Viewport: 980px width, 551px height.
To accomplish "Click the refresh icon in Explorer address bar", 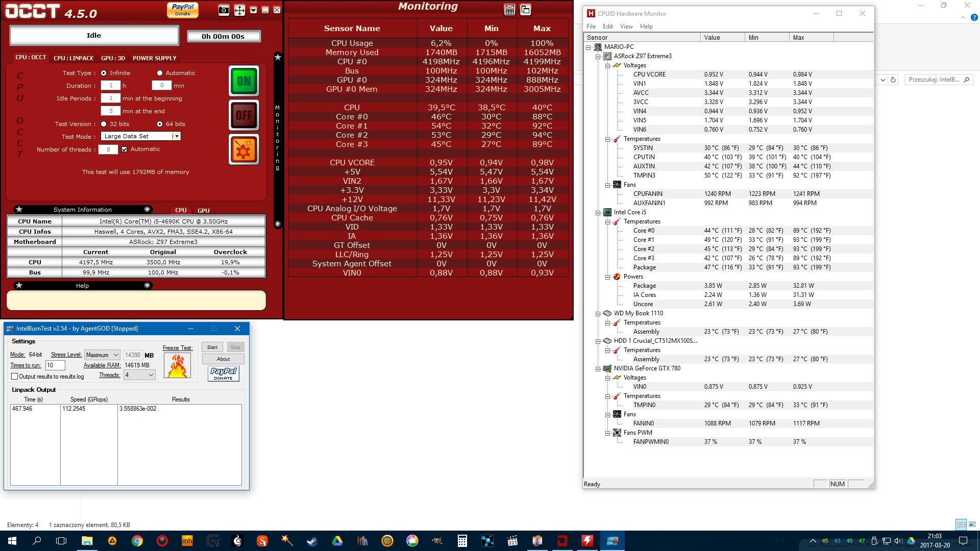I will point(893,80).
